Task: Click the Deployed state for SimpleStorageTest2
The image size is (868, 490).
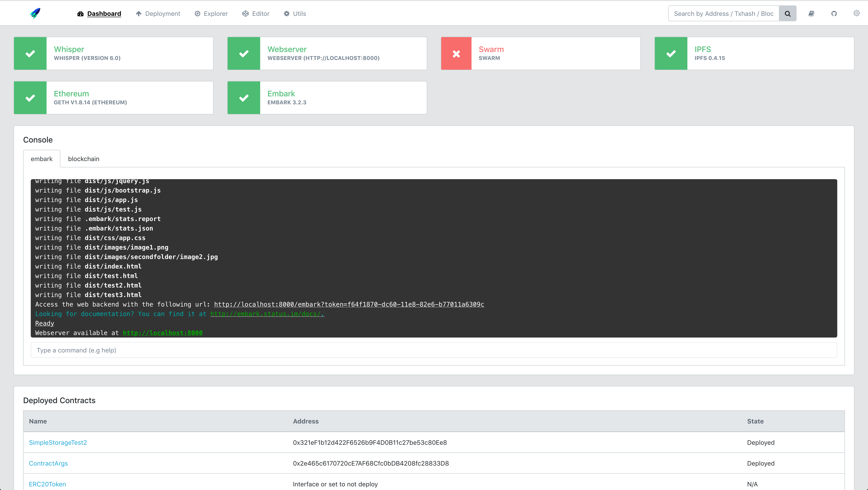Action: coord(760,442)
